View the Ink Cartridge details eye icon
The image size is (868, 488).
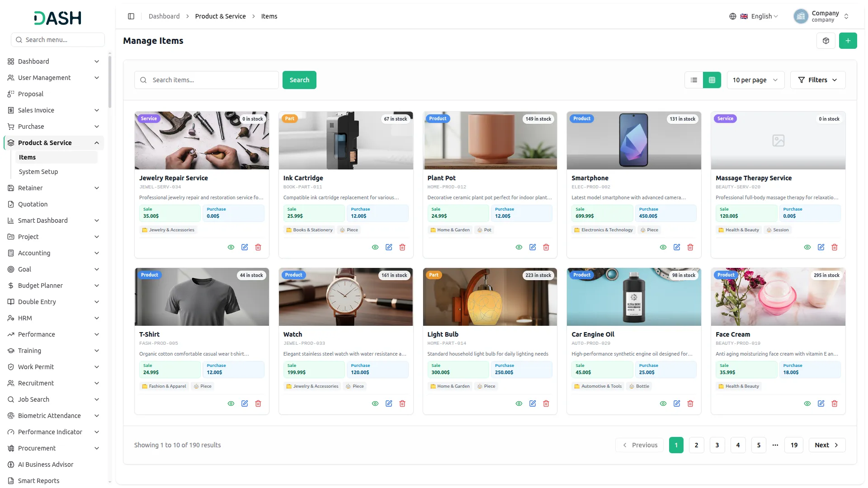(375, 247)
